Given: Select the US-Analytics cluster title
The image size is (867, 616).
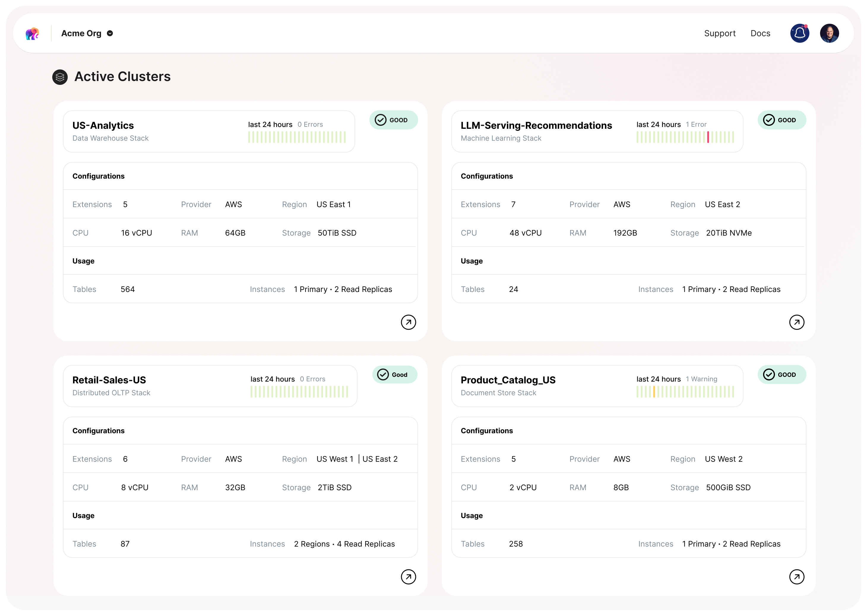Looking at the screenshot, I should (103, 125).
